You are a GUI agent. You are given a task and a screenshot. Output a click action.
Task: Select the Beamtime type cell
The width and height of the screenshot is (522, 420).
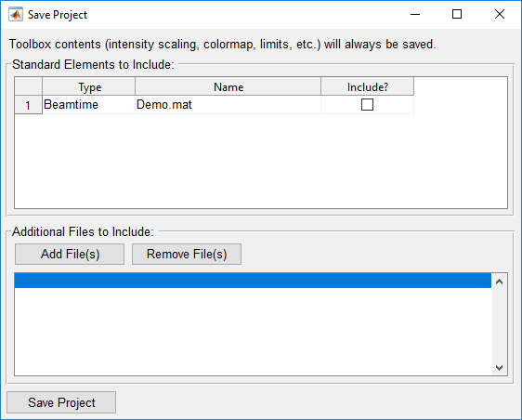click(x=89, y=105)
